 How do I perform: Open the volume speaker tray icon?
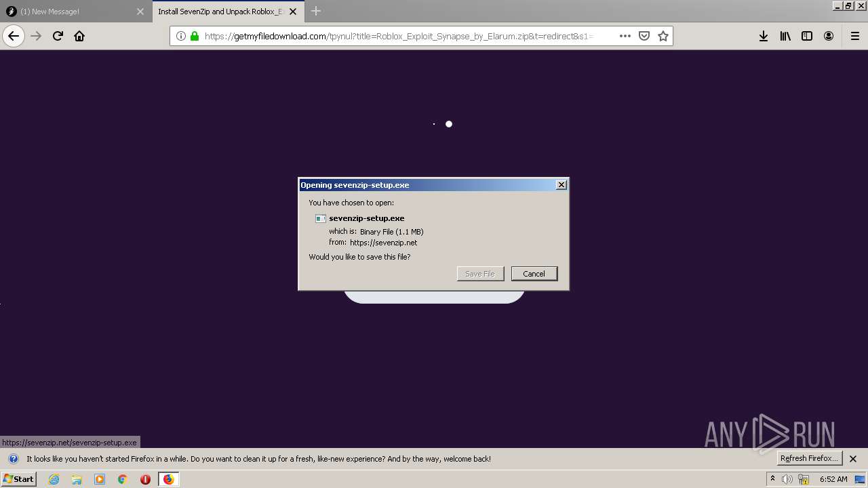coord(787,479)
